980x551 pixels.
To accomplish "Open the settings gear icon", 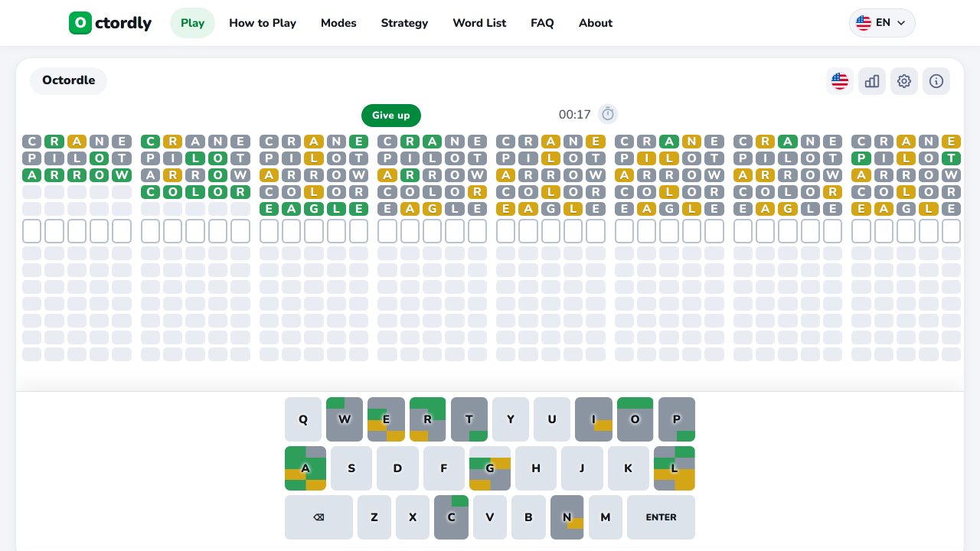I will pyautogui.click(x=904, y=80).
